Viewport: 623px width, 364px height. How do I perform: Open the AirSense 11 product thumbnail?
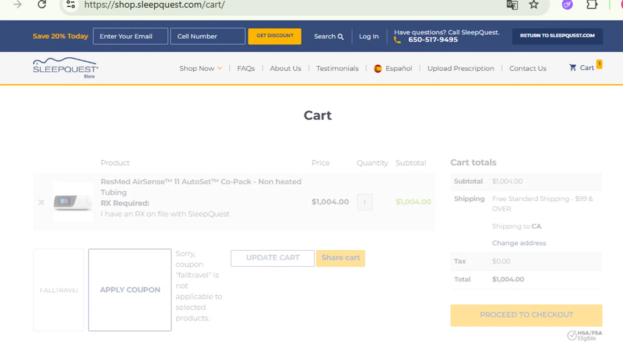pyautogui.click(x=73, y=202)
